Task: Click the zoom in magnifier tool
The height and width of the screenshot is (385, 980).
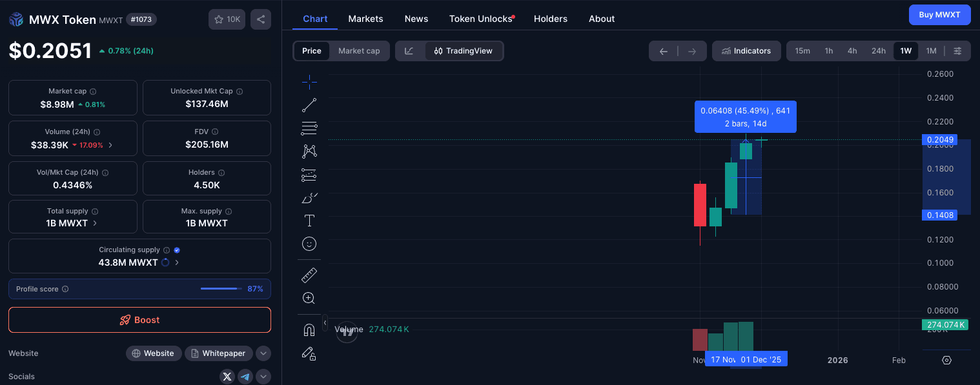Action: click(309, 298)
